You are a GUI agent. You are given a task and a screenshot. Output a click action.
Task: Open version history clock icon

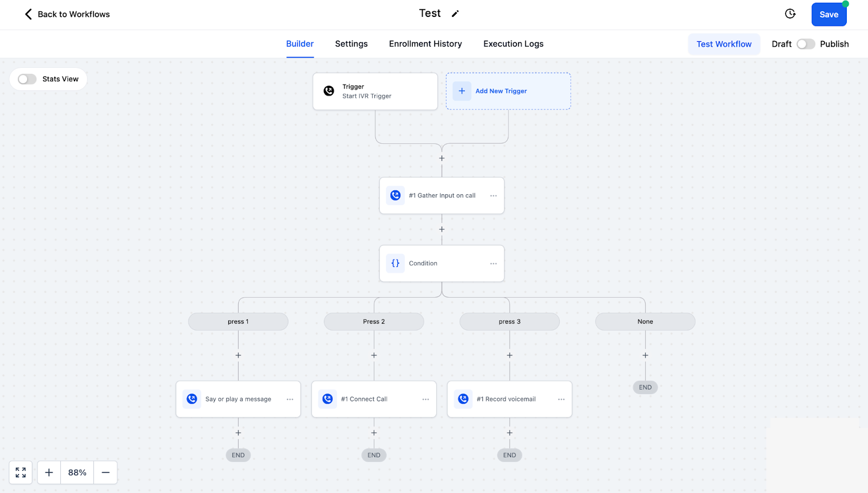click(790, 14)
